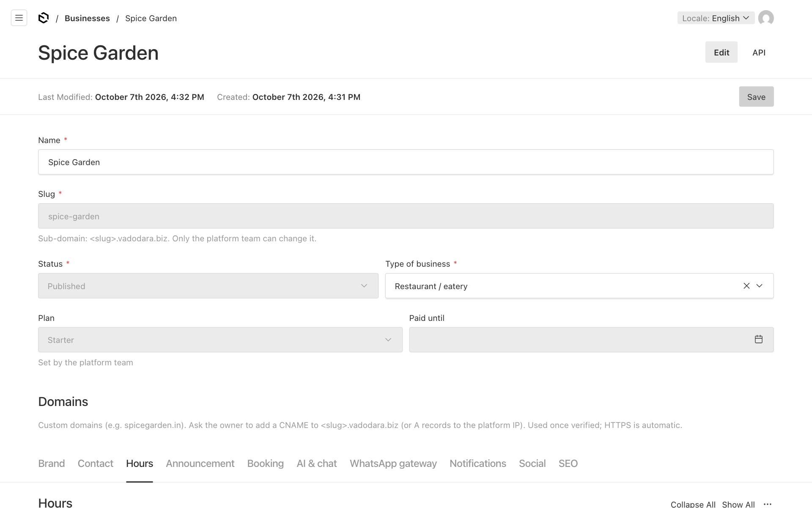
Task: Click the disabled Slug field
Action: tap(406, 216)
